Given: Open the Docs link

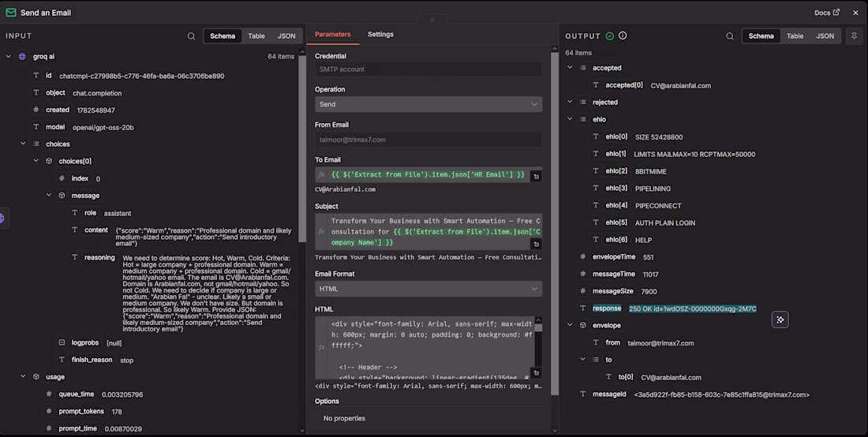Looking at the screenshot, I should [x=826, y=12].
